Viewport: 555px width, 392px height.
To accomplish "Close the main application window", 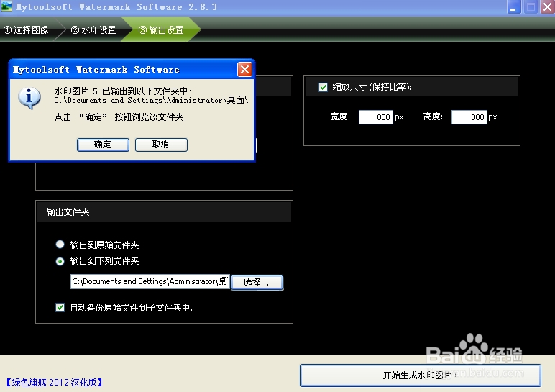I will point(547,7).
